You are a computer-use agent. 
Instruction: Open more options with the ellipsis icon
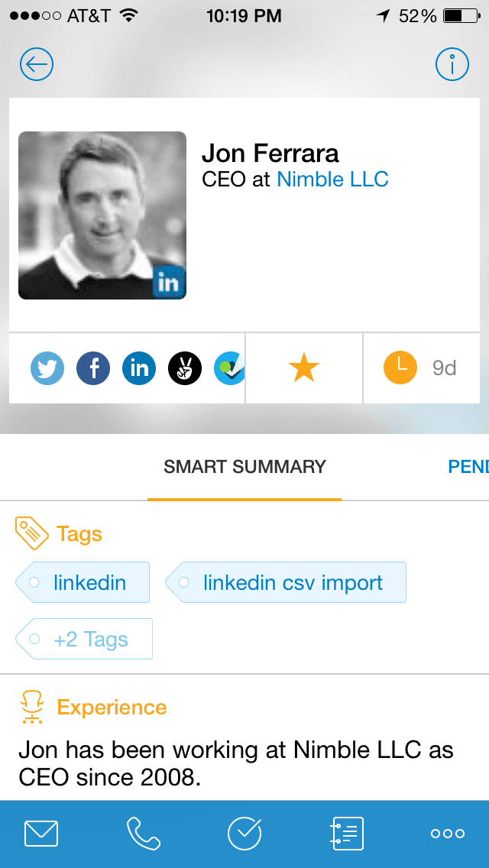click(447, 833)
